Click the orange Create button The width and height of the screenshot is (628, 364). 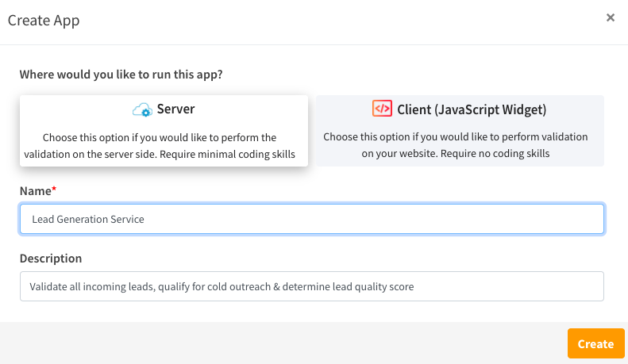pyautogui.click(x=596, y=343)
